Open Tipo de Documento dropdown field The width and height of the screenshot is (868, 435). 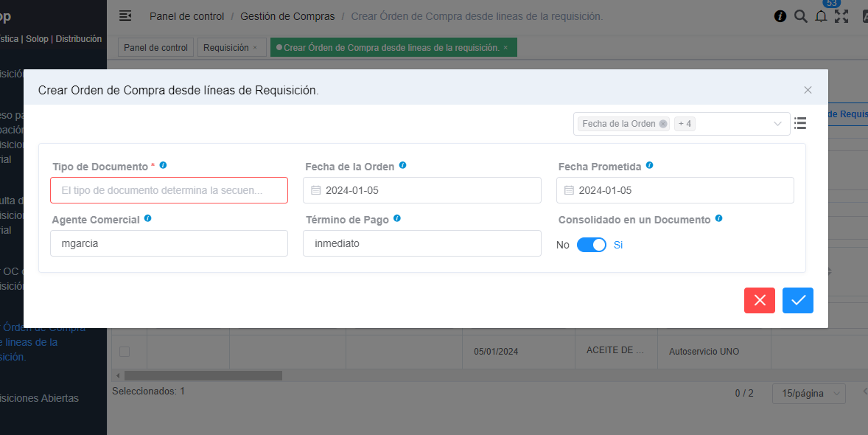(x=169, y=190)
